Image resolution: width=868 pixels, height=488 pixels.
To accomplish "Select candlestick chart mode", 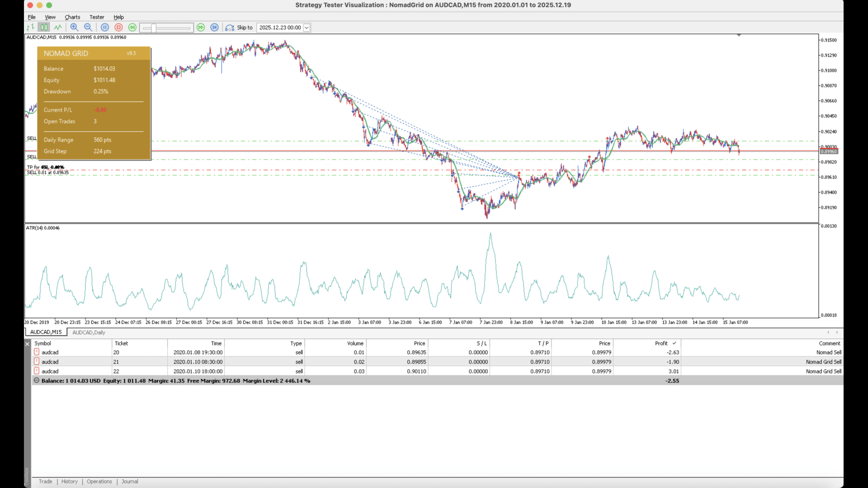I will pos(44,28).
